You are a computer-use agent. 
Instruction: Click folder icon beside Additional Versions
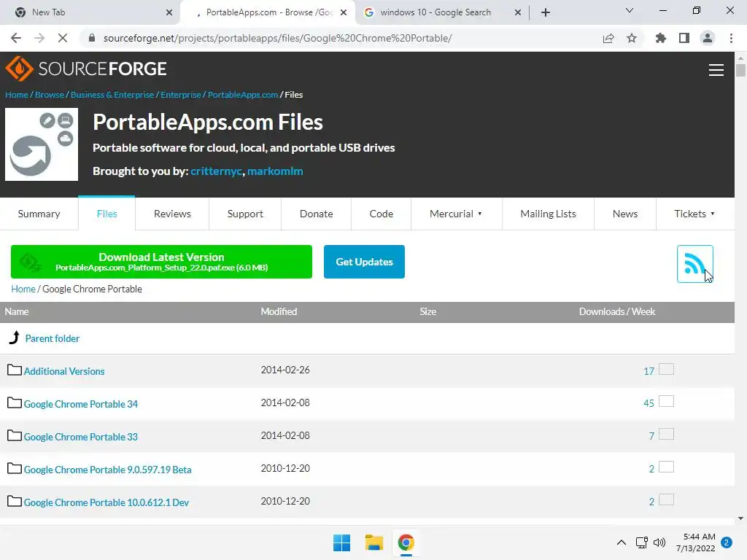(15, 370)
